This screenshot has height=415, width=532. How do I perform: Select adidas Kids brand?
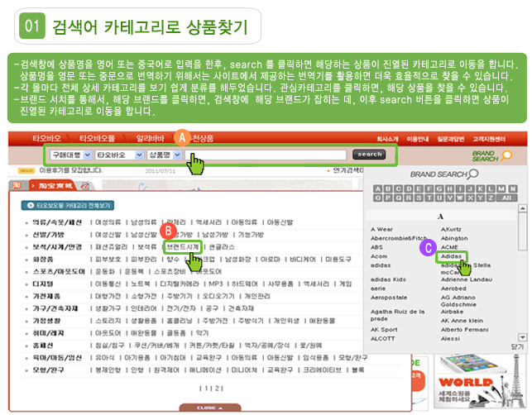coord(388,279)
